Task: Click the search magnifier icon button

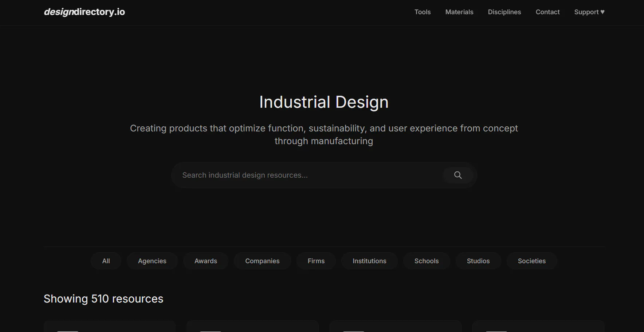Action: coord(458,175)
